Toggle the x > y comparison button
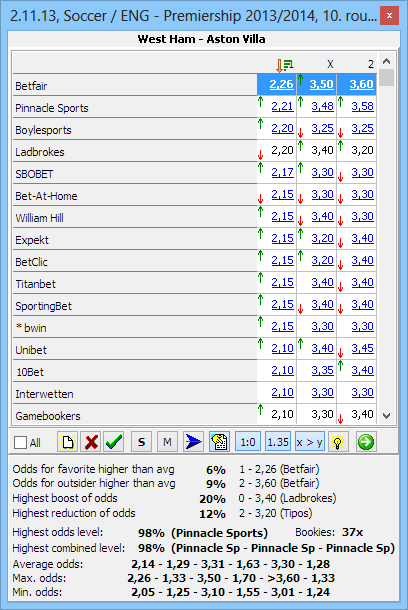This screenshot has height=610, width=408. pyautogui.click(x=309, y=442)
